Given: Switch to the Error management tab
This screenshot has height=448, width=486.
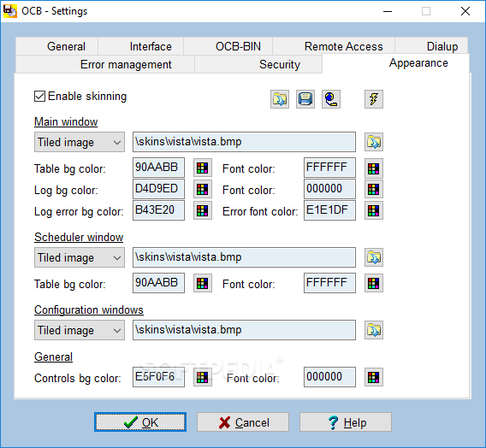Looking at the screenshot, I should [x=105, y=64].
